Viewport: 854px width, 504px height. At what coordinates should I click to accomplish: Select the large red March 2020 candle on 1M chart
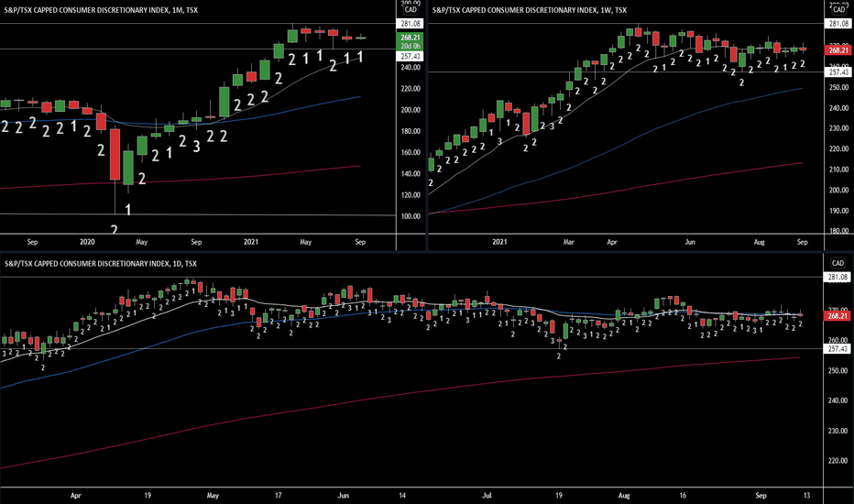coord(115,154)
